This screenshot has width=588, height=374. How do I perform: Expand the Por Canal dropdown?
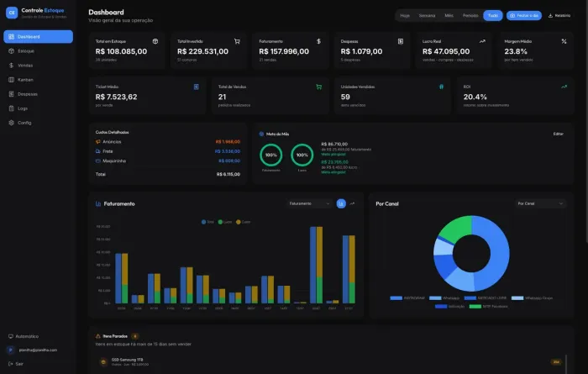(x=540, y=203)
